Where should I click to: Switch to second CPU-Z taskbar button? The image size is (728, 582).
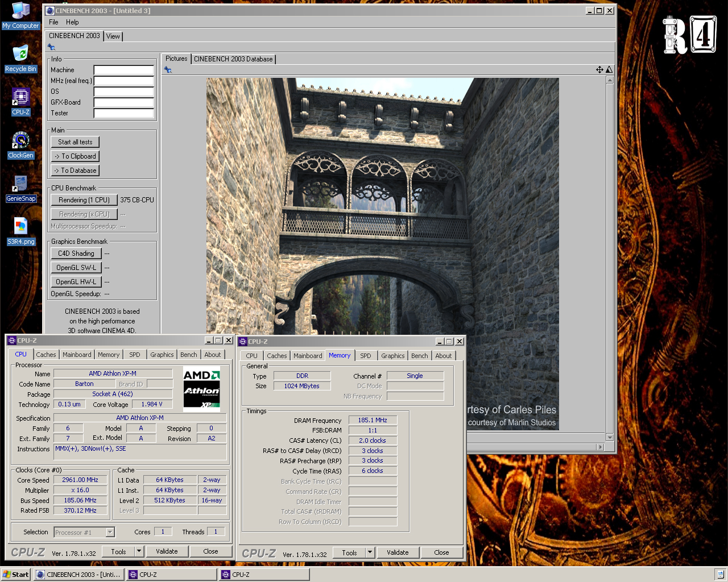(x=264, y=575)
